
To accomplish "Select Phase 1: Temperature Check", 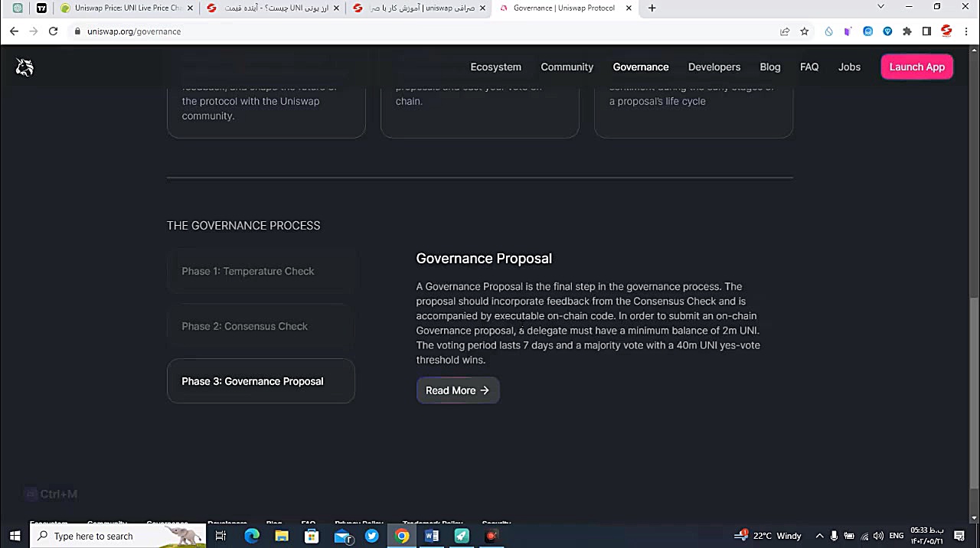I will pos(261,271).
